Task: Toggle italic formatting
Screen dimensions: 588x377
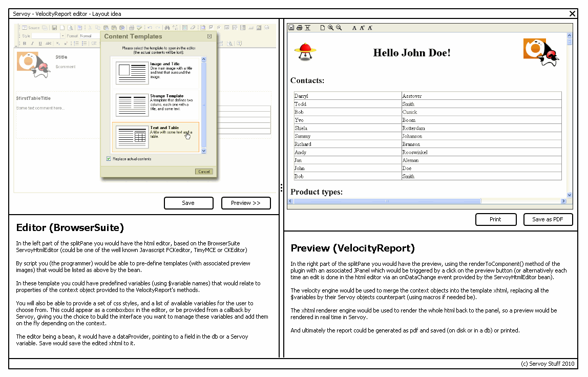Action: 32,44
